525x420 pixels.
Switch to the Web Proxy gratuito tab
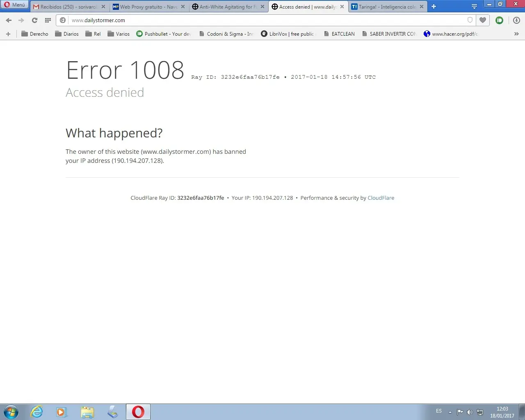149,7
